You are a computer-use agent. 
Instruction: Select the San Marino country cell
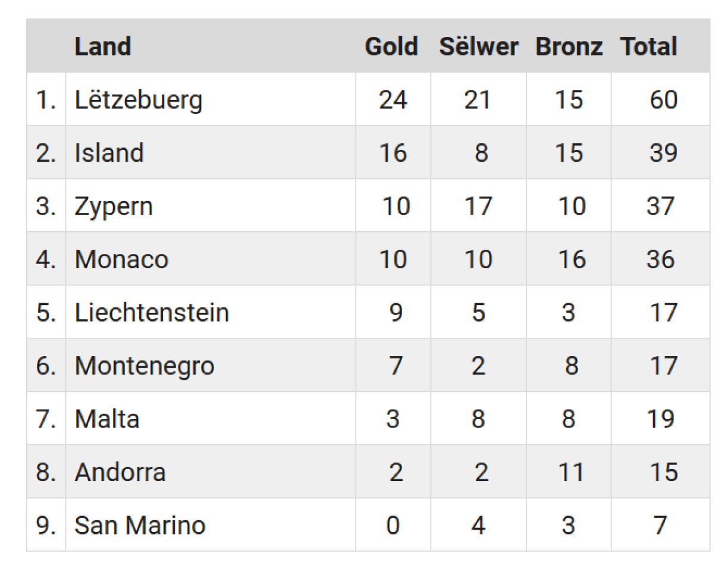(x=140, y=526)
